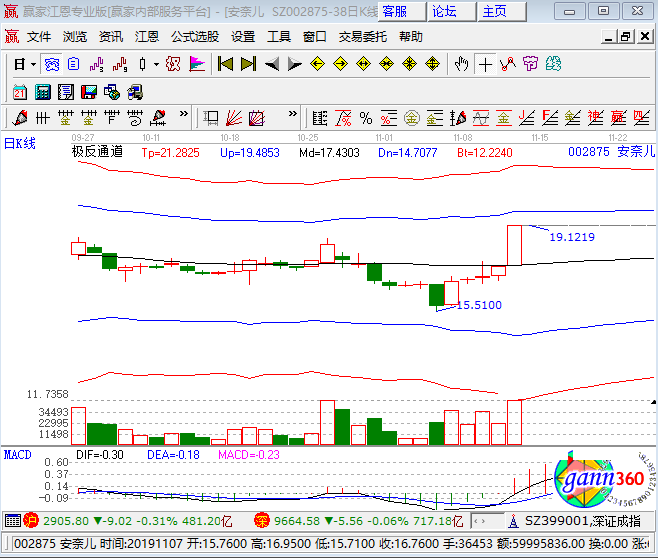Image resolution: width=658 pixels, height=558 pixels.
Task: Click yellow diamond left-arrow icon
Action: (317, 64)
